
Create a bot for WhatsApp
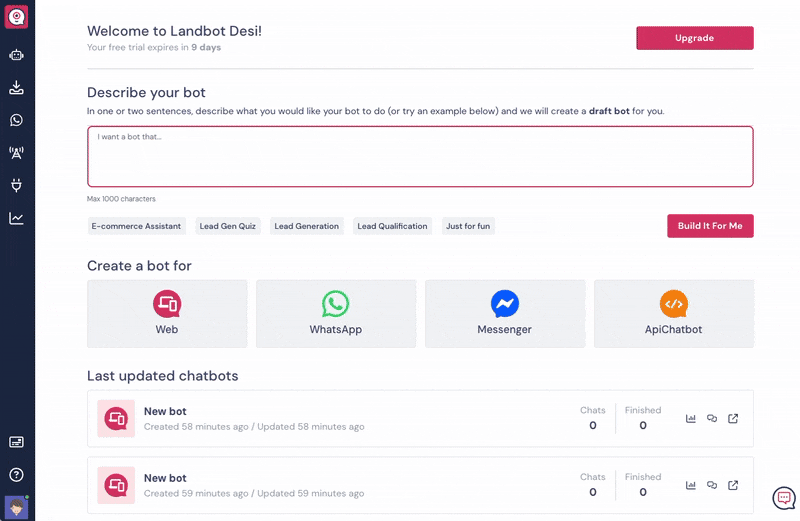coord(335,313)
